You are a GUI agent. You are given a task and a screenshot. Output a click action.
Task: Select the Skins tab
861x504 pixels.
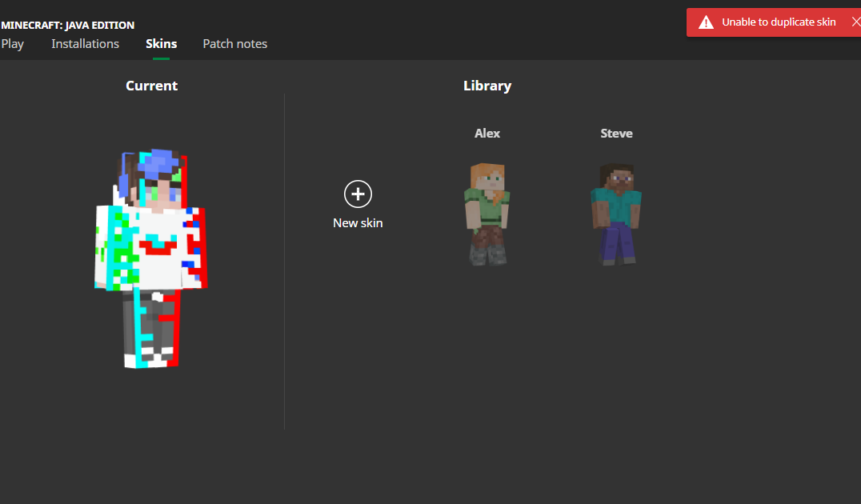(x=161, y=44)
